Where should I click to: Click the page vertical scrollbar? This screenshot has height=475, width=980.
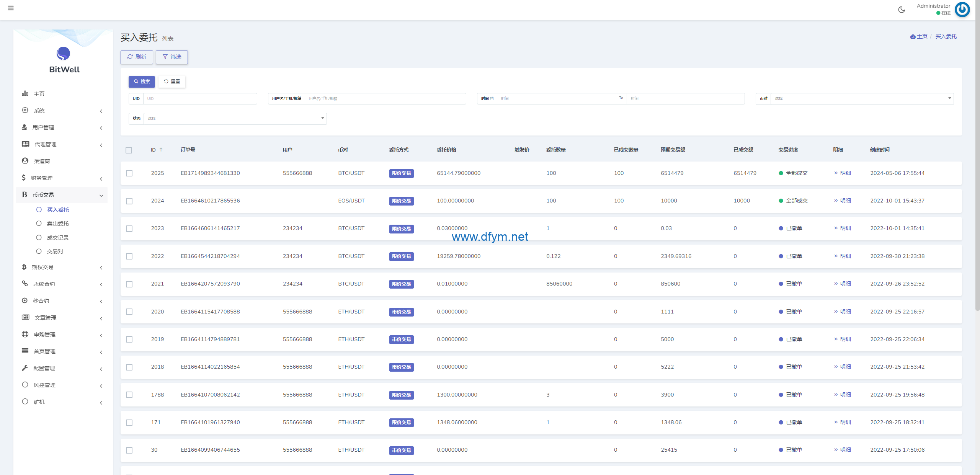(x=977, y=155)
